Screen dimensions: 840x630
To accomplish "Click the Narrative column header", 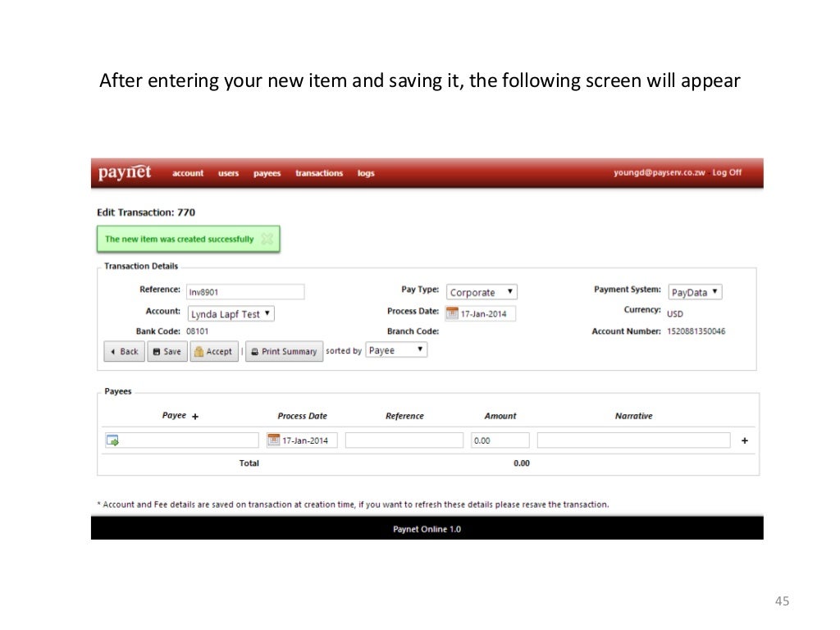I will 634,416.
